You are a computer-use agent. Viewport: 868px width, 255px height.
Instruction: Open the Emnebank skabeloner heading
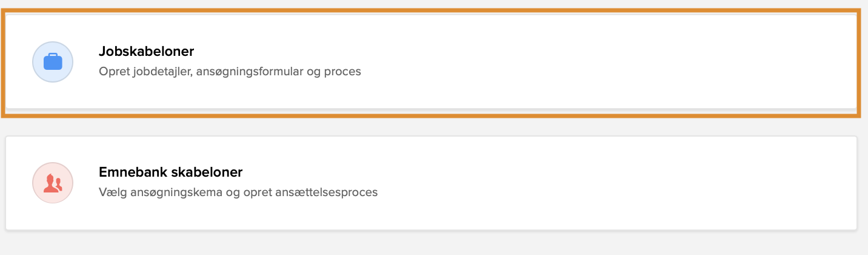click(x=170, y=172)
